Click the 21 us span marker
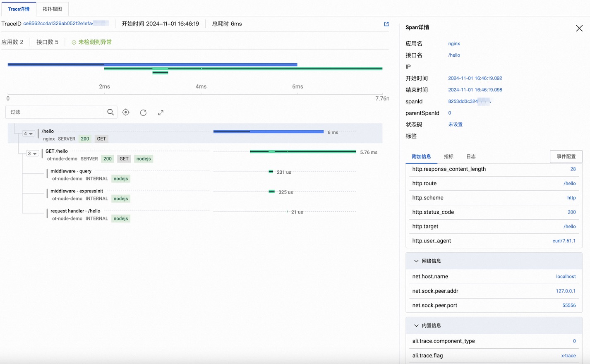Screen dimensions: 590x364 tap(287, 211)
